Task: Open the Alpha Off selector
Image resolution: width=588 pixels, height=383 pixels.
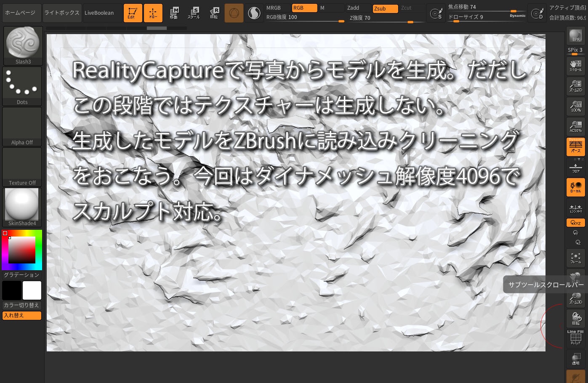Action: point(22,126)
